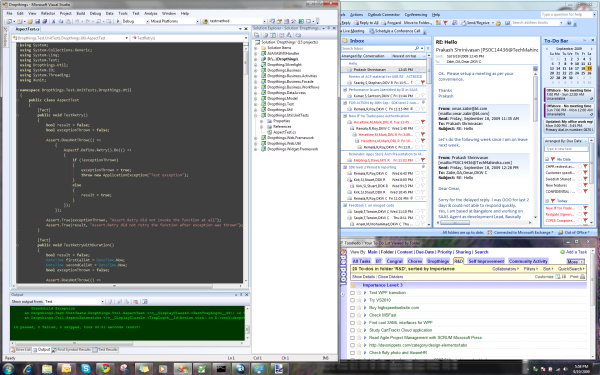
Task: Open the Refactor menu in Visual Studio
Action: pos(48,13)
